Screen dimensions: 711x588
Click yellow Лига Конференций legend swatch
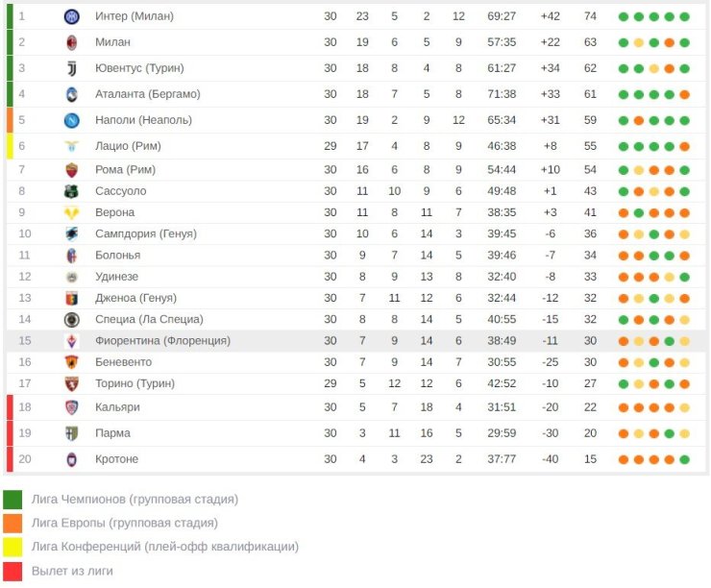coord(12,548)
